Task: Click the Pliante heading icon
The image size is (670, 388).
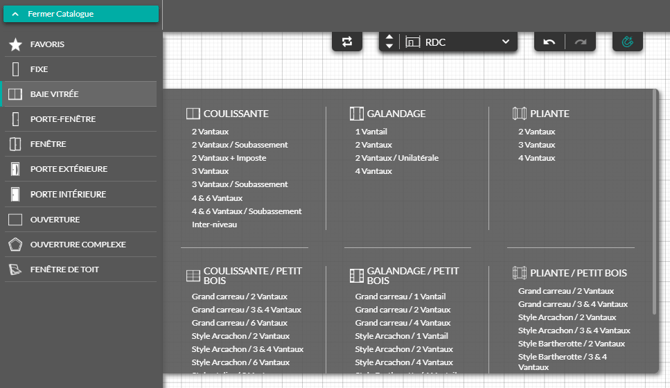Action: [519, 113]
